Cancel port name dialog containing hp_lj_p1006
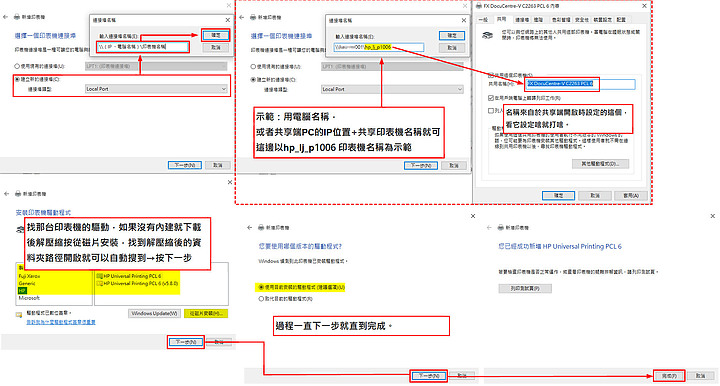Screen dimensions: 720x386 pos(452,48)
